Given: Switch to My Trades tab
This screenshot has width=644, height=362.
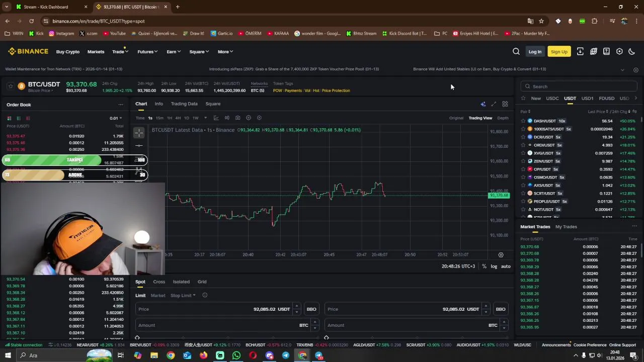Looking at the screenshot, I should (566, 227).
